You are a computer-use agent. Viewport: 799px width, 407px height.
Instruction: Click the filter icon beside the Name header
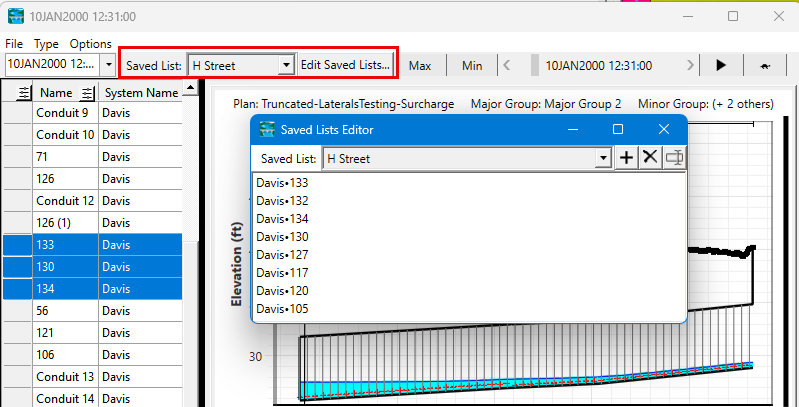(x=87, y=93)
